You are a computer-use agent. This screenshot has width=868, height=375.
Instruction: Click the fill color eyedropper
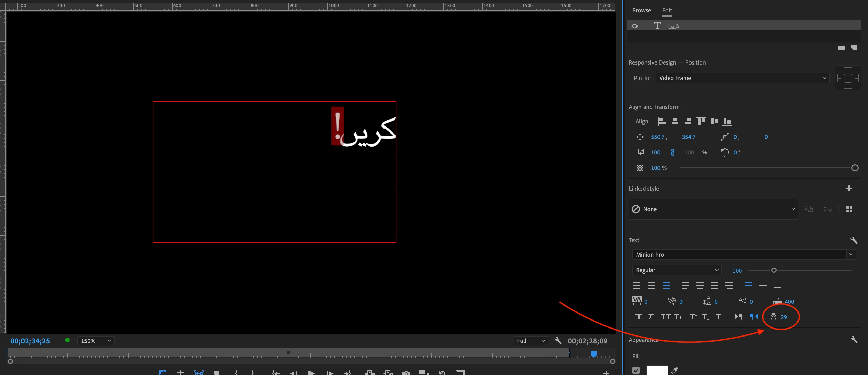coord(674,370)
